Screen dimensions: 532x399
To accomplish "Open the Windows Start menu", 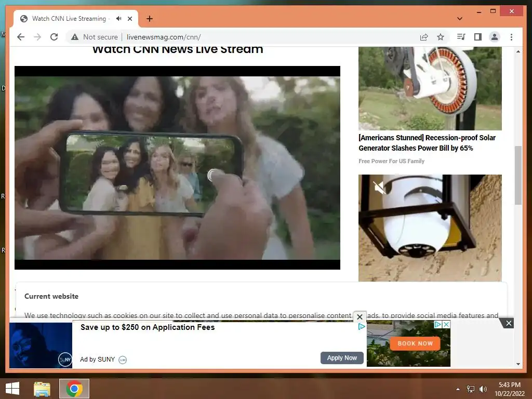I will 12,389.
